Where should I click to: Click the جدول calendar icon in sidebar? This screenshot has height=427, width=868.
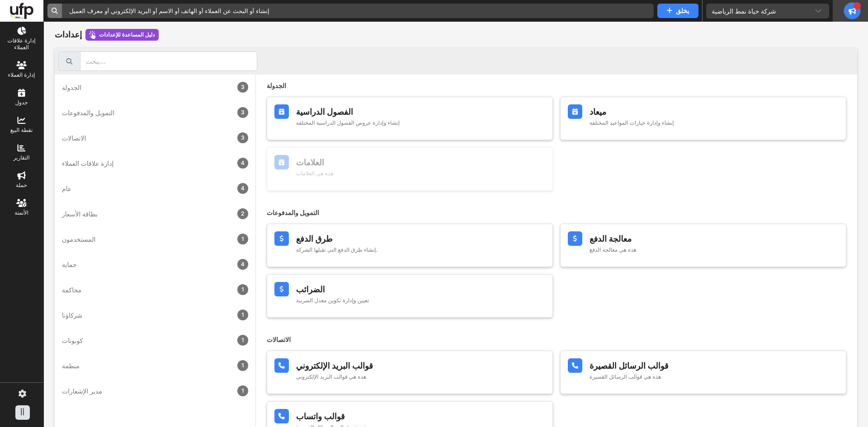click(x=21, y=93)
